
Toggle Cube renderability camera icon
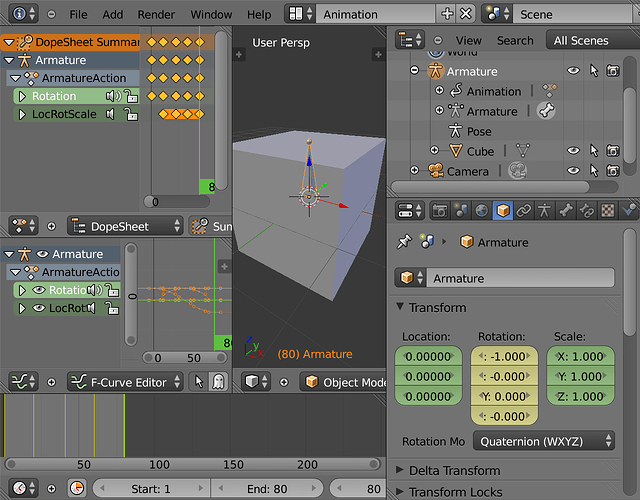(613, 151)
